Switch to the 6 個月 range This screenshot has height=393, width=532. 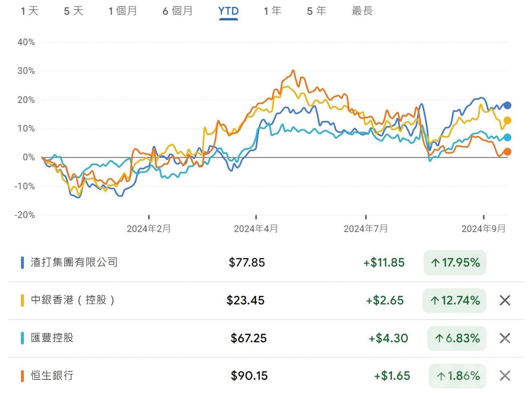click(x=178, y=11)
